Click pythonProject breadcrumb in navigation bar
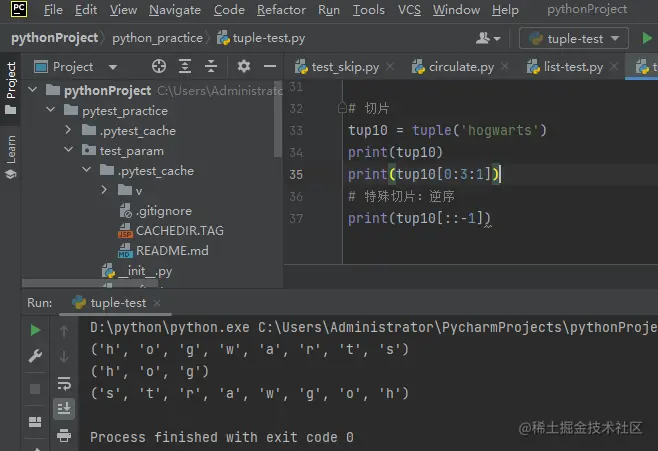The width and height of the screenshot is (658, 451). (x=55, y=38)
